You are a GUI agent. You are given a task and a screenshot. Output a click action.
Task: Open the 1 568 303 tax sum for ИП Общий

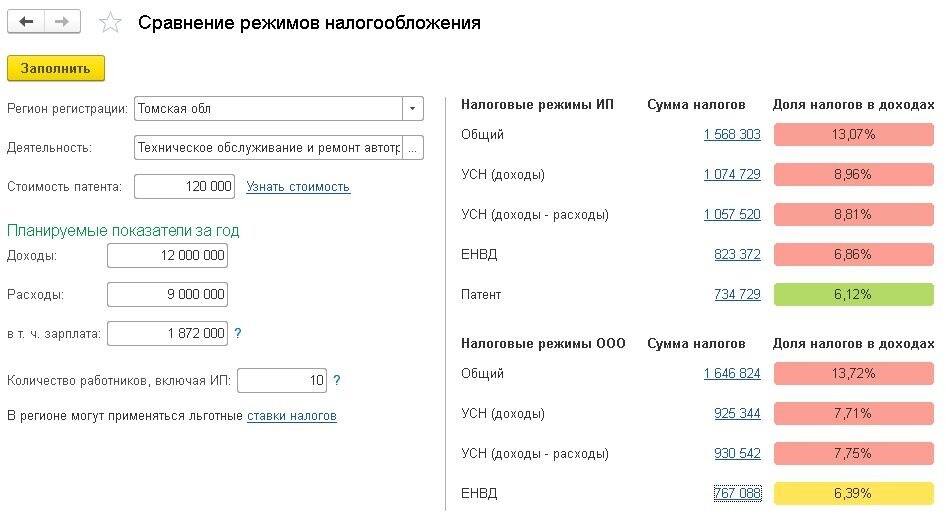point(732,134)
